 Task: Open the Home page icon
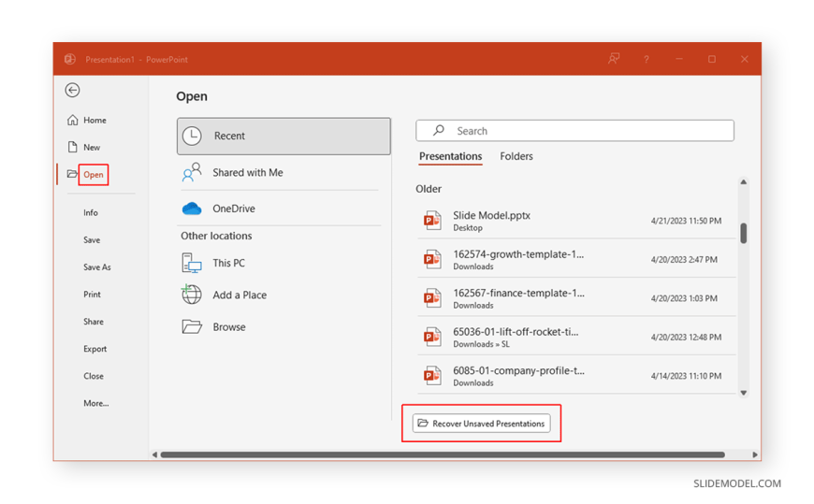click(x=73, y=121)
